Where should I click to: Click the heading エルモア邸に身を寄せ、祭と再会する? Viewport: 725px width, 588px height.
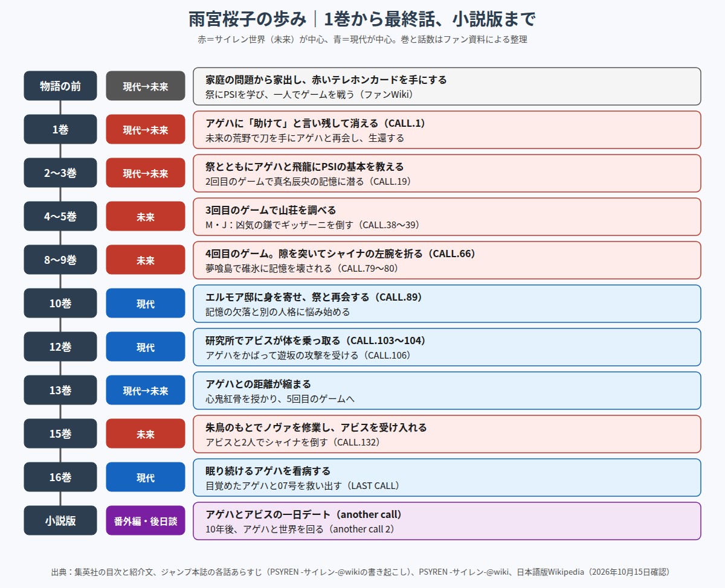314,297
